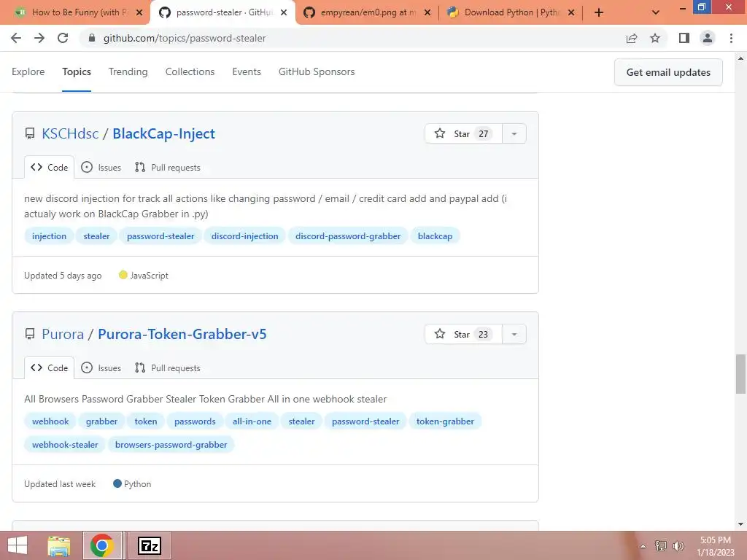Image resolution: width=747 pixels, height=560 pixels.
Task: Click the Get email updates button
Action: 668,72
